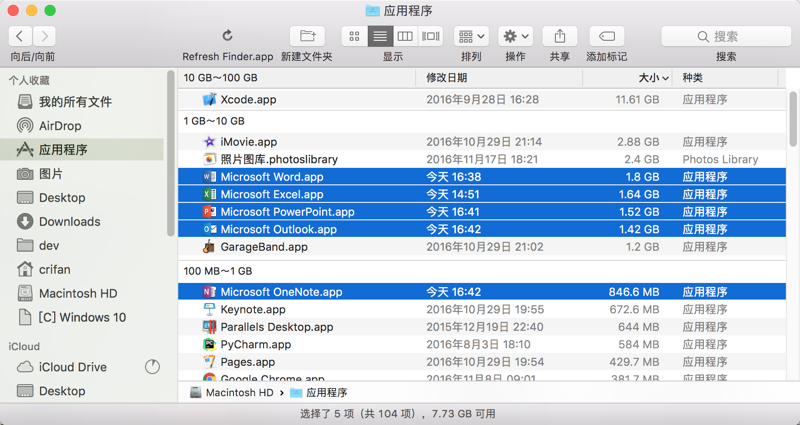The width and height of the screenshot is (800, 425).
Task: Select Microsoft Word.app file name
Action: click(x=272, y=177)
